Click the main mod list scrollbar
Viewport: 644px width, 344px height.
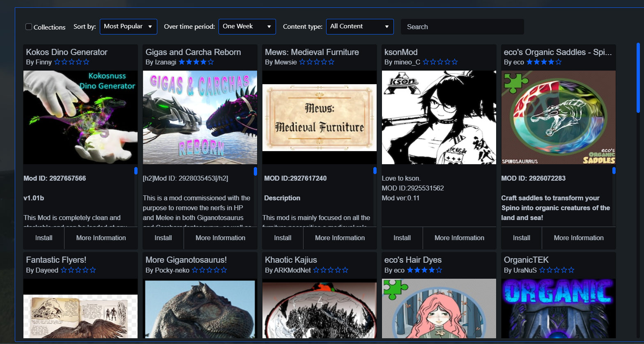point(638,77)
